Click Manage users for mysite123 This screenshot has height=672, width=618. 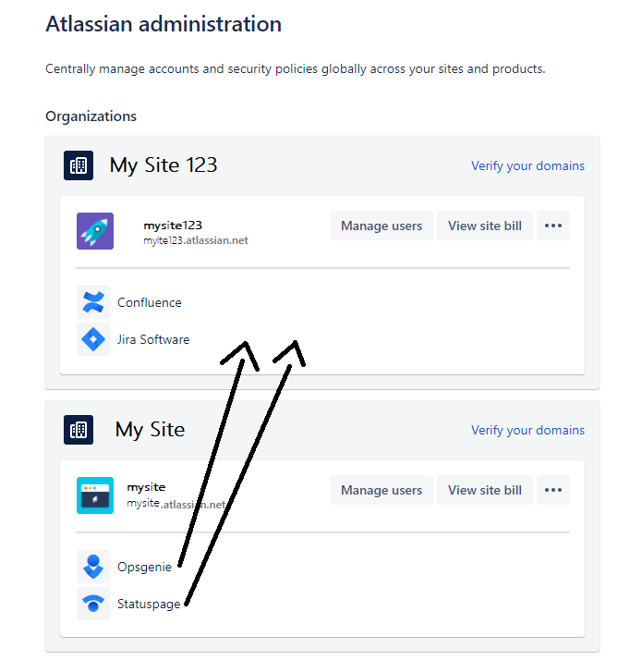click(x=382, y=226)
